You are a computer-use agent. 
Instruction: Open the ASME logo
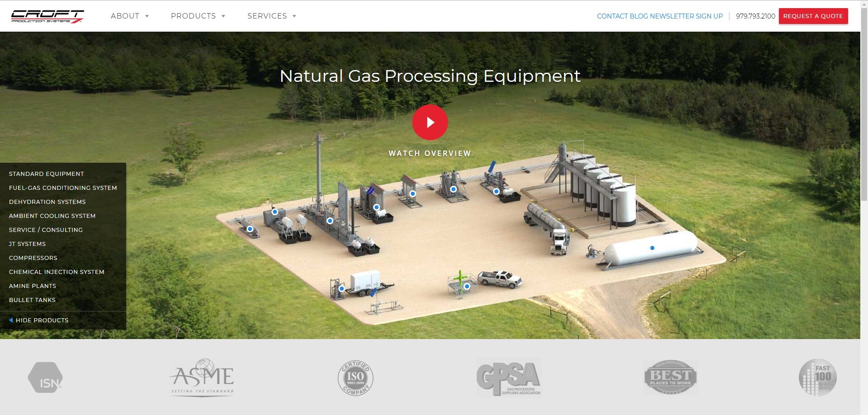point(202,377)
